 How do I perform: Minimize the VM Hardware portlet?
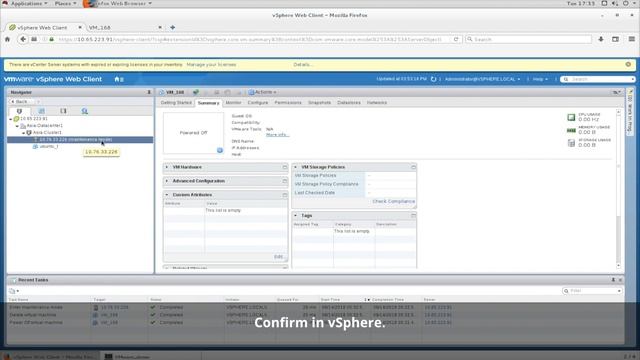tap(284, 167)
